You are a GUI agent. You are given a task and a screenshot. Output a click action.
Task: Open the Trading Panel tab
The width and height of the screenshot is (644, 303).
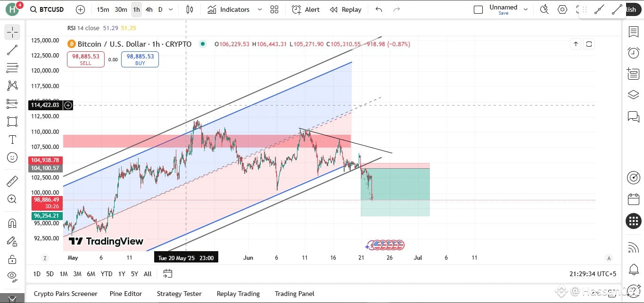pyautogui.click(x=295, y=294)
